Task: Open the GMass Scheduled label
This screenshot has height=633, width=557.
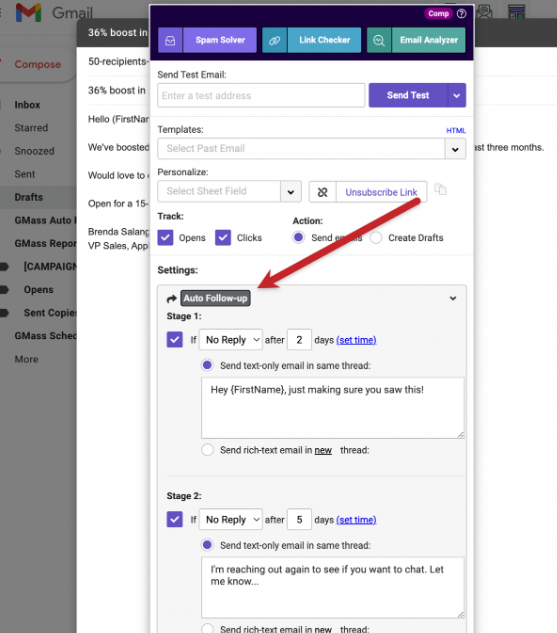Action: [45, 336]
